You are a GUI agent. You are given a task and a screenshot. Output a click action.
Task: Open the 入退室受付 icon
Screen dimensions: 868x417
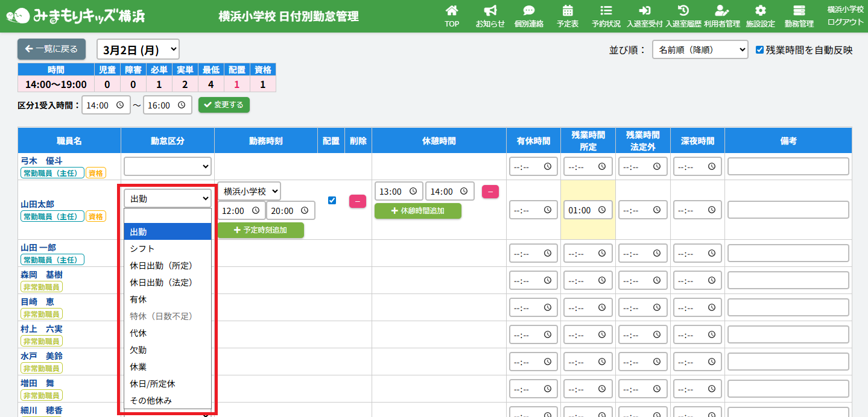coord(644,11)
